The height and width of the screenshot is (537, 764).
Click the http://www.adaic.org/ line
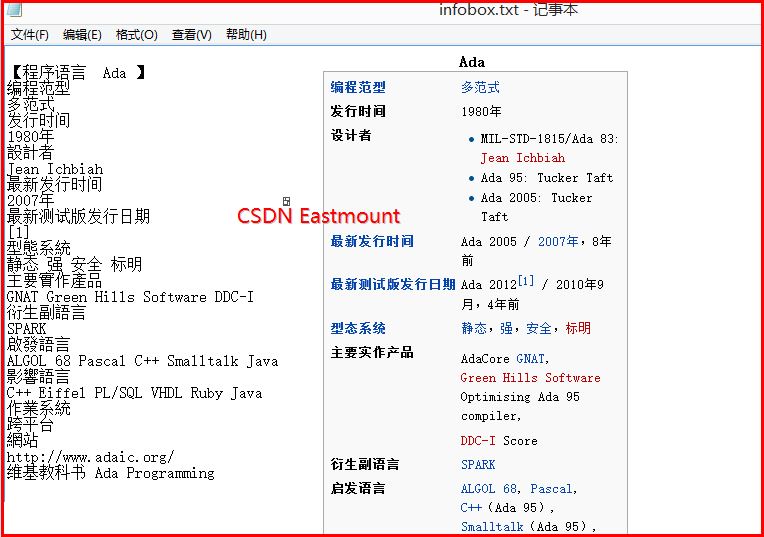[90, 457]
